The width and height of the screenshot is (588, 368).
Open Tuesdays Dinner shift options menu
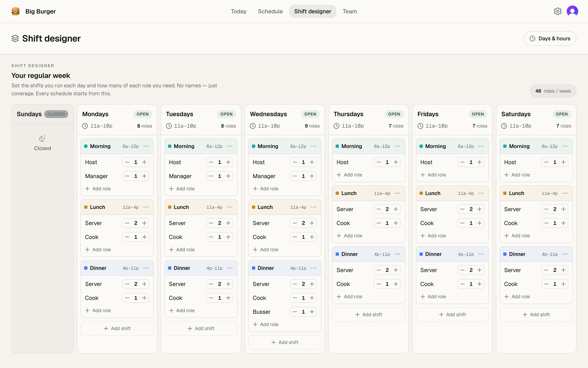point(230,268)
